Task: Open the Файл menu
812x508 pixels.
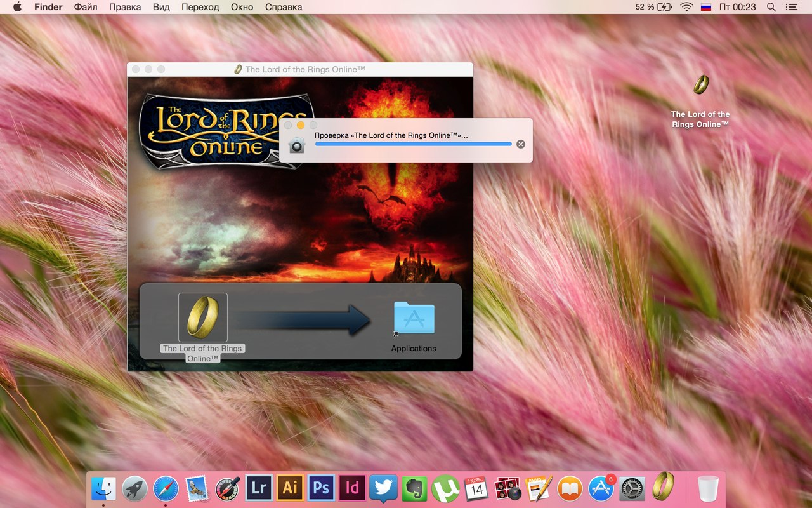Action: coord(86,7)
